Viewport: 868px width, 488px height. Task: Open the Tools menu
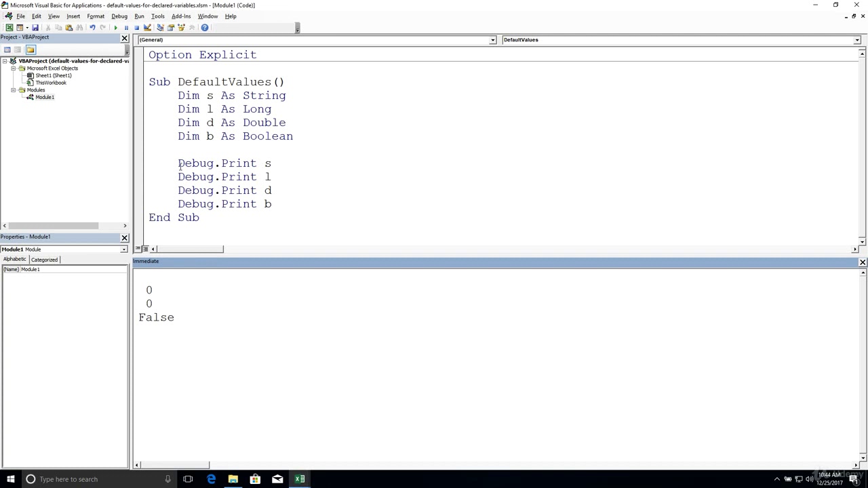coord(158,16)
